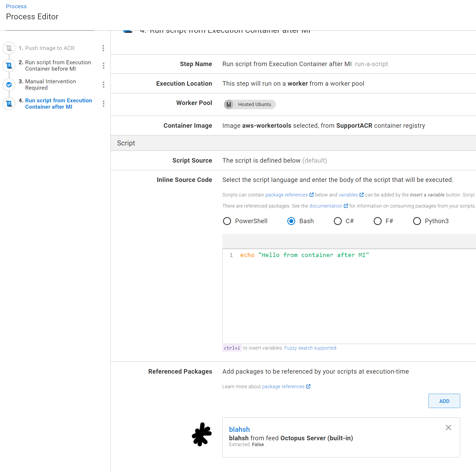Open overflow menu for Manual Intervention step
Screen dimensions: 476x472
[103, 85]
